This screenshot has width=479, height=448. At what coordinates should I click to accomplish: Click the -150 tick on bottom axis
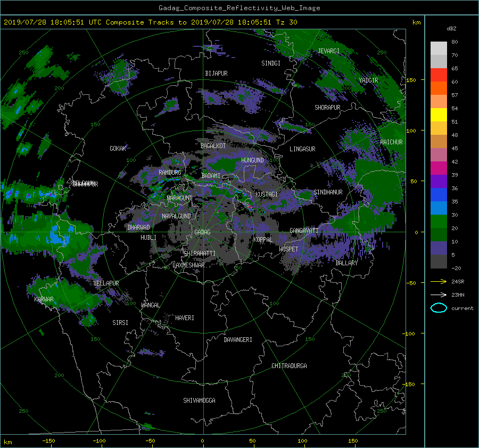pos(48,441)
